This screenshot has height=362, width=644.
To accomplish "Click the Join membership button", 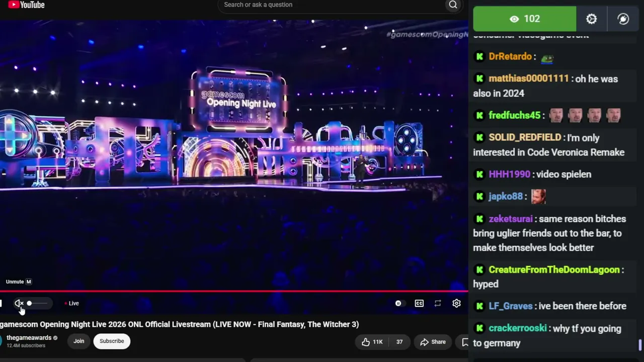I will 79,341.
